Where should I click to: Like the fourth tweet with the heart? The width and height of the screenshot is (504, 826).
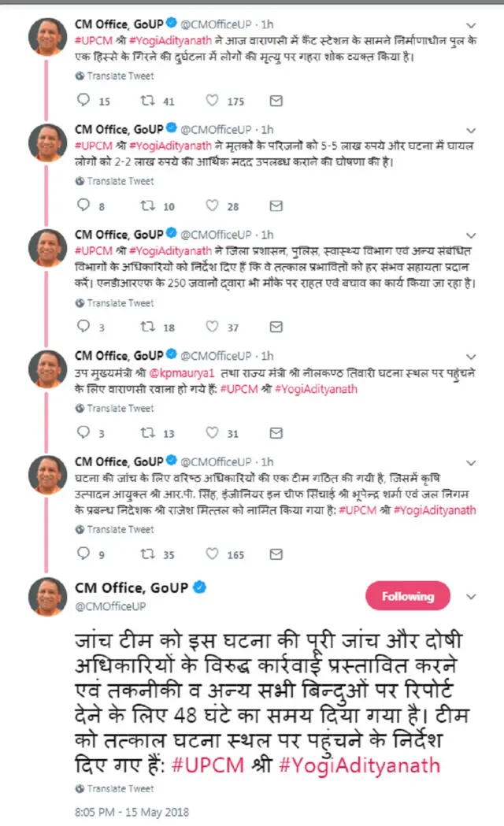(x=211, y=432)
